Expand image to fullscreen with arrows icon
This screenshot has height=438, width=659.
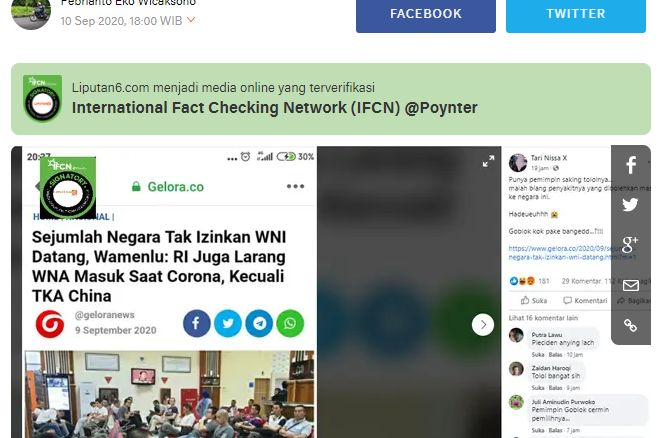(x=488, y=161)
